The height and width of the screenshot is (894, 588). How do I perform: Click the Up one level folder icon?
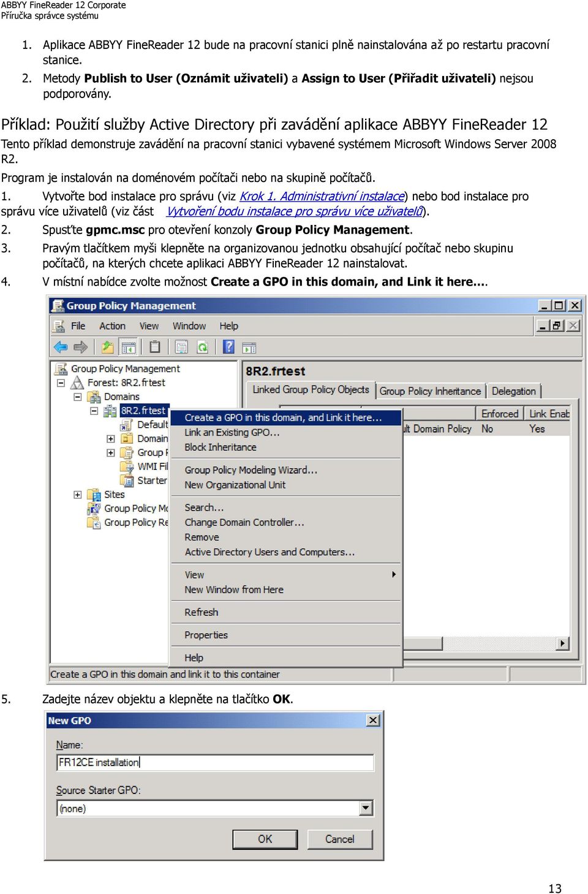pyautogui.click(x=107, y=347)
